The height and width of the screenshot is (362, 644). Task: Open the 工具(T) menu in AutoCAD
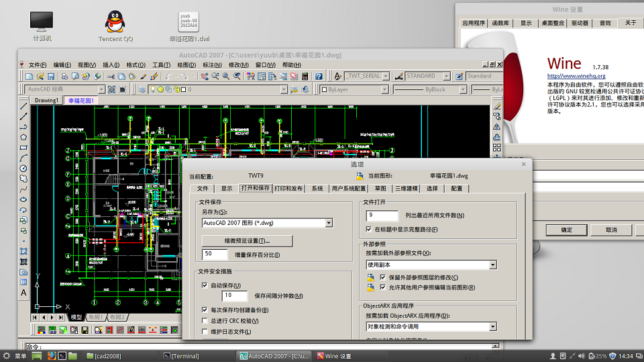(162, 65)
